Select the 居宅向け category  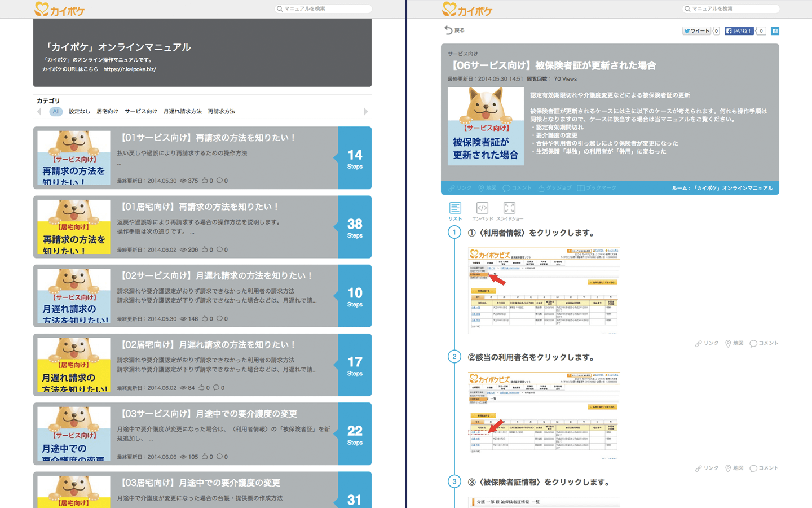click(x=107, y=112)
